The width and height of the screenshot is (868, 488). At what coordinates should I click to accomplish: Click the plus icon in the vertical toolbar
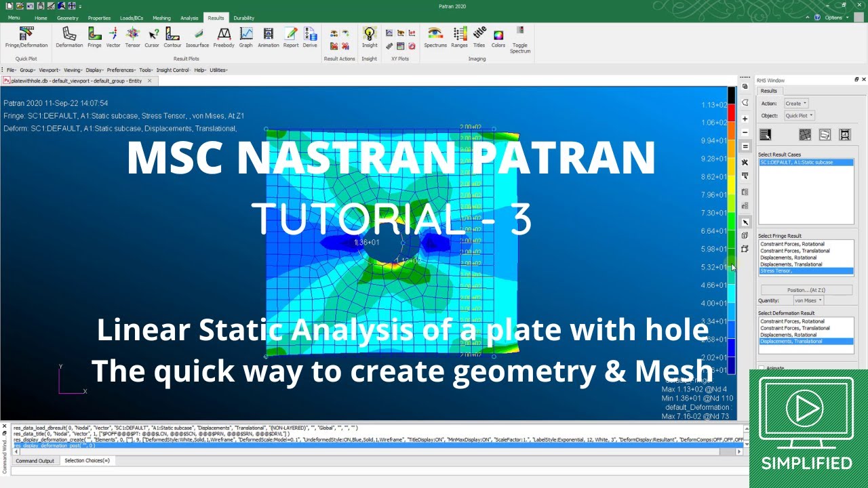(745, 119)
